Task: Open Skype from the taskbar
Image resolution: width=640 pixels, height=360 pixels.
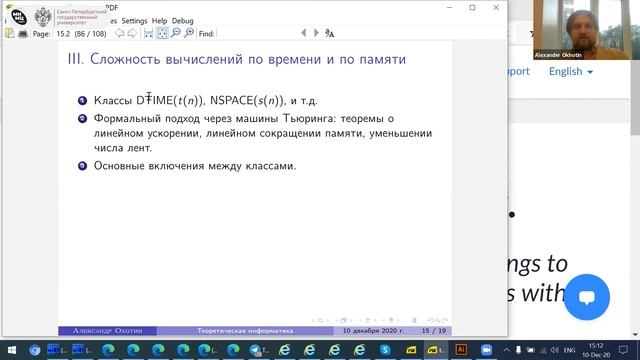Action: (385, 350)
